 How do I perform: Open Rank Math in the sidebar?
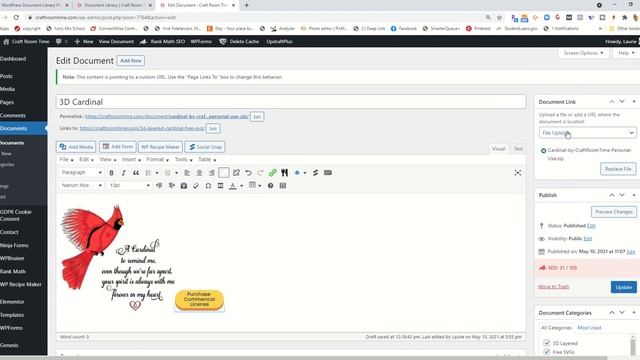click(x=13, y=271)
